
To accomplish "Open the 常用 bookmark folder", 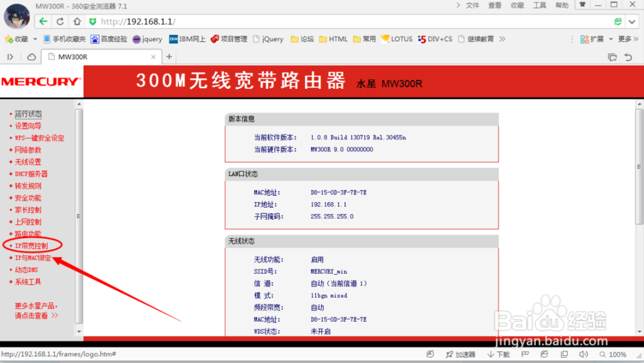I will [x=365, y=39].
